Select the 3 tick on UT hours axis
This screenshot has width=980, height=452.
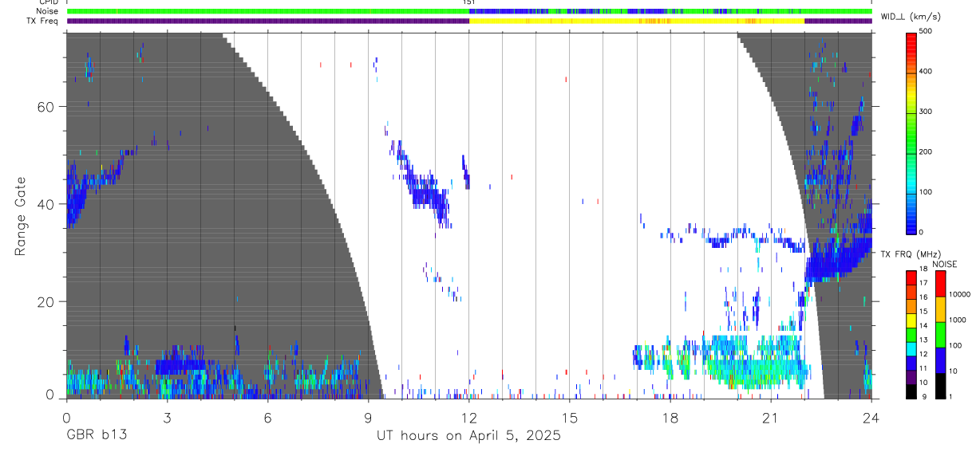[167, 417]
